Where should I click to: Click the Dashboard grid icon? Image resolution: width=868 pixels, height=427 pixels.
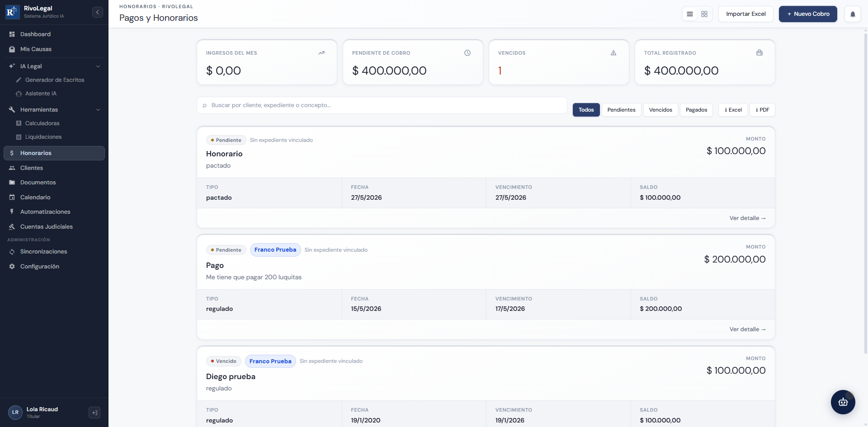click(x=12, y=34)
